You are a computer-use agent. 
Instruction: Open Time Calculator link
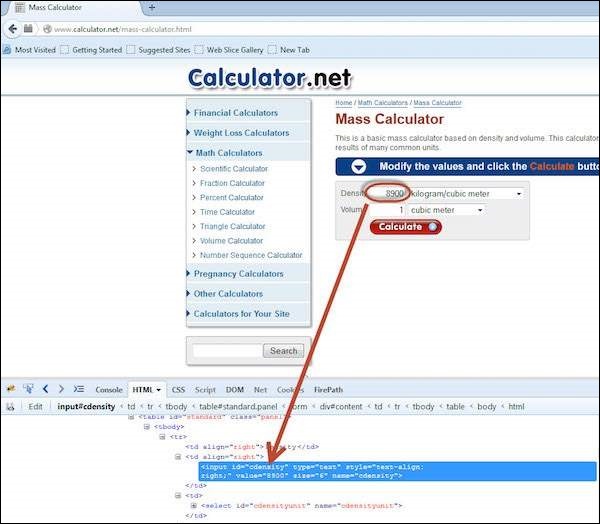[x=227, y=212]
